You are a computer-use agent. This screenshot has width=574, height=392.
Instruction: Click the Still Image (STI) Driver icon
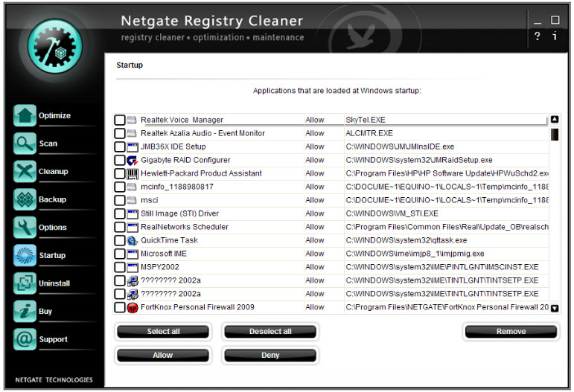tap(133, 214)
